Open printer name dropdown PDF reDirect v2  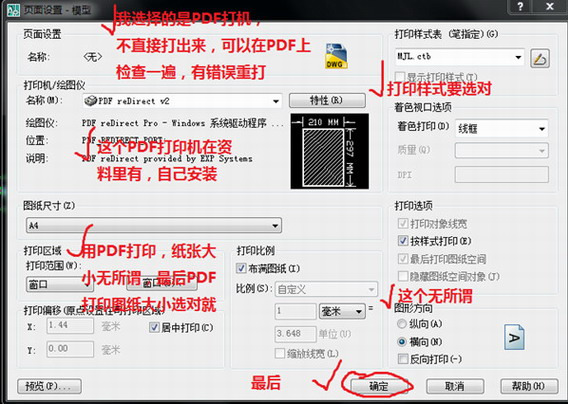tap(182, 101)
